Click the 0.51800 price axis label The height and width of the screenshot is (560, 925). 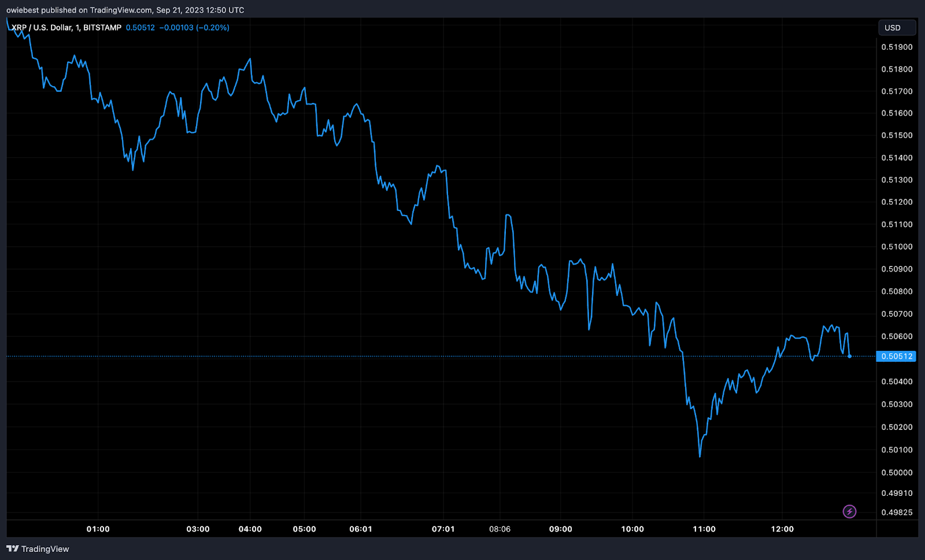pyautogui.click(x=897, y=69)
